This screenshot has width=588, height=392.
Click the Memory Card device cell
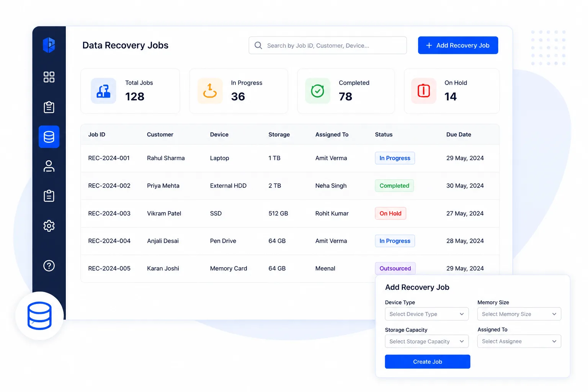[x=229, y=268]
